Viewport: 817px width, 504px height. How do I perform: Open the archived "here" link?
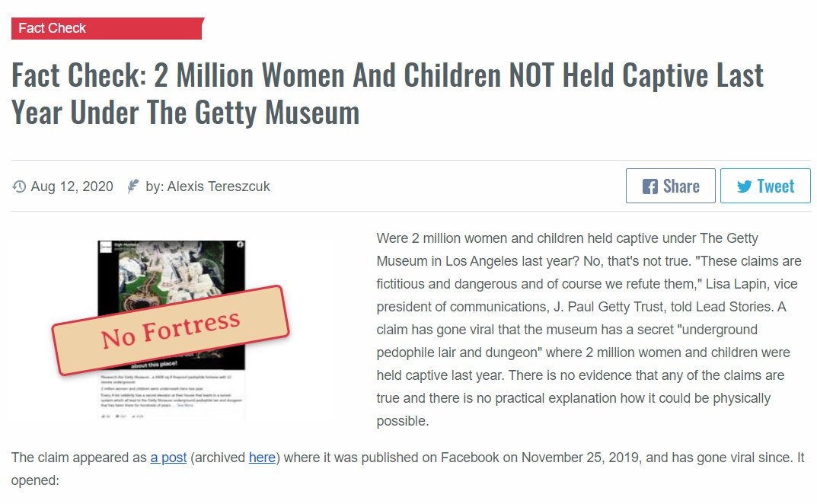click(x=262, y=458)
